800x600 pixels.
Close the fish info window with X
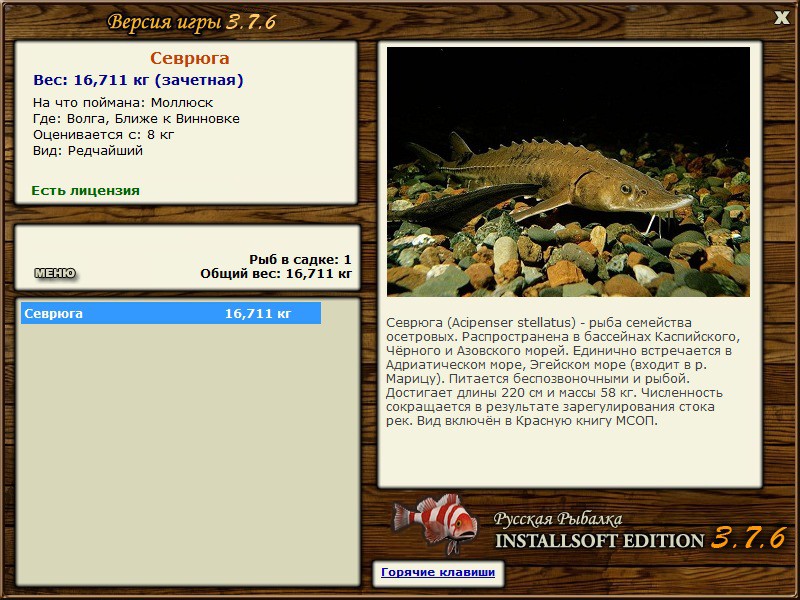[781, 18]
